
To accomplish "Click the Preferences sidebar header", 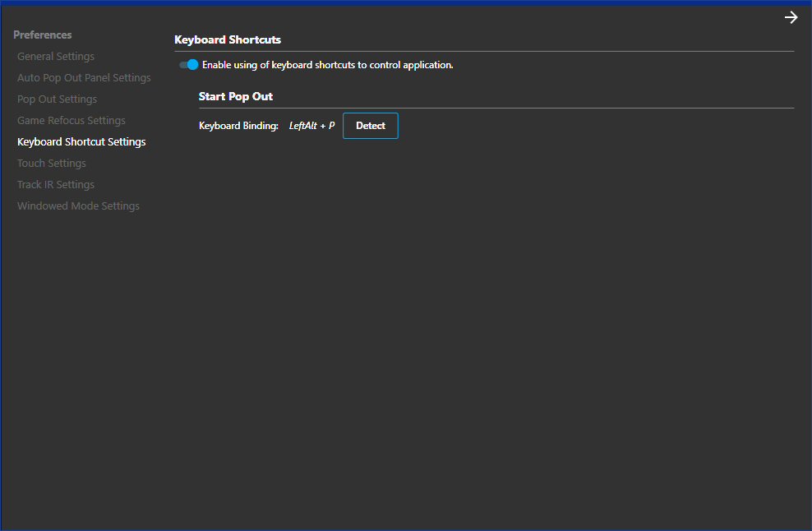I will click(43, 35).
